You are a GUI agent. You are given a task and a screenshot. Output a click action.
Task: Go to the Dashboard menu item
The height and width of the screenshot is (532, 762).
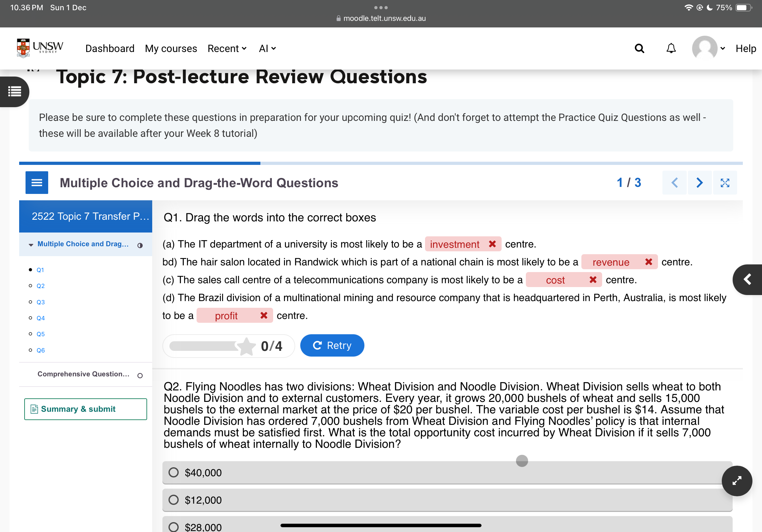tap(110, 48)
